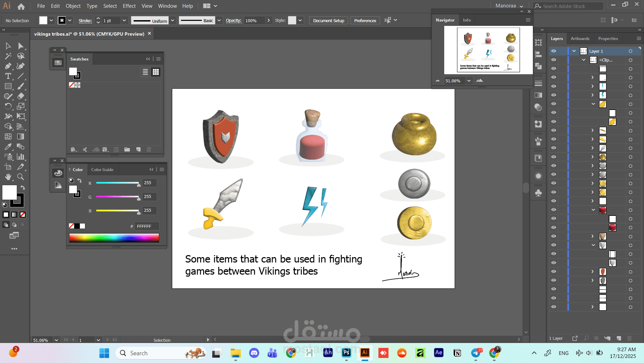Switch Swatches panel to list view
This screenshot has width=644, height=363.
[145, 72]
